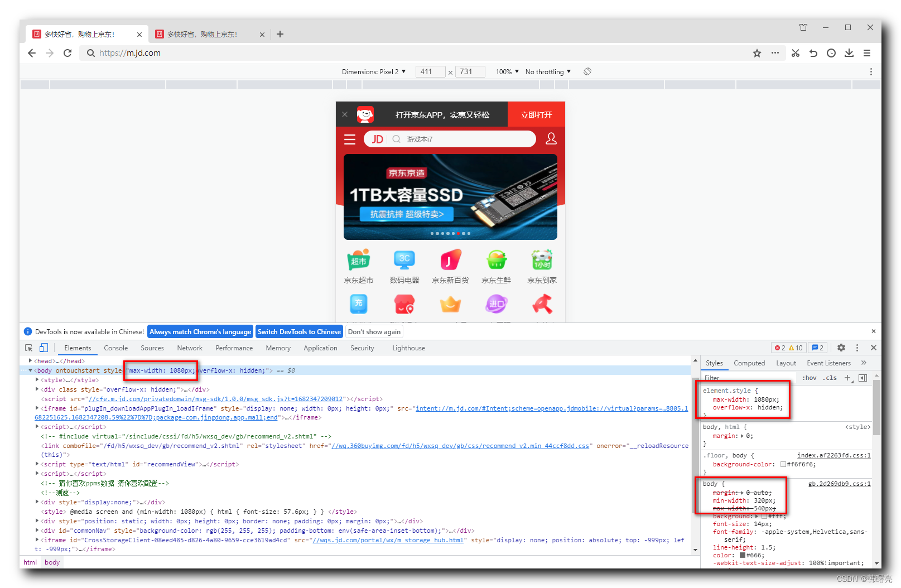
Task: Click Switch DevTools to Chinese button
Action: (299, 331)
